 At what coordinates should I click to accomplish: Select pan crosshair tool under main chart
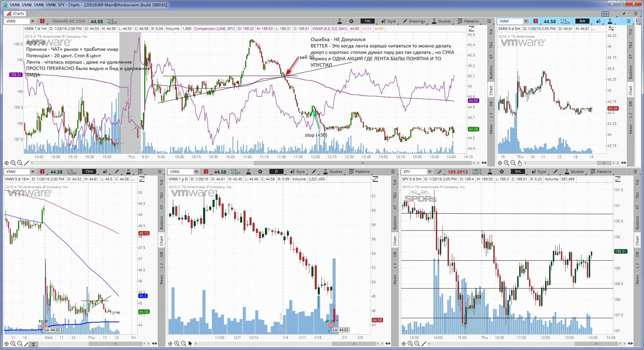click(x=6, y=163)
